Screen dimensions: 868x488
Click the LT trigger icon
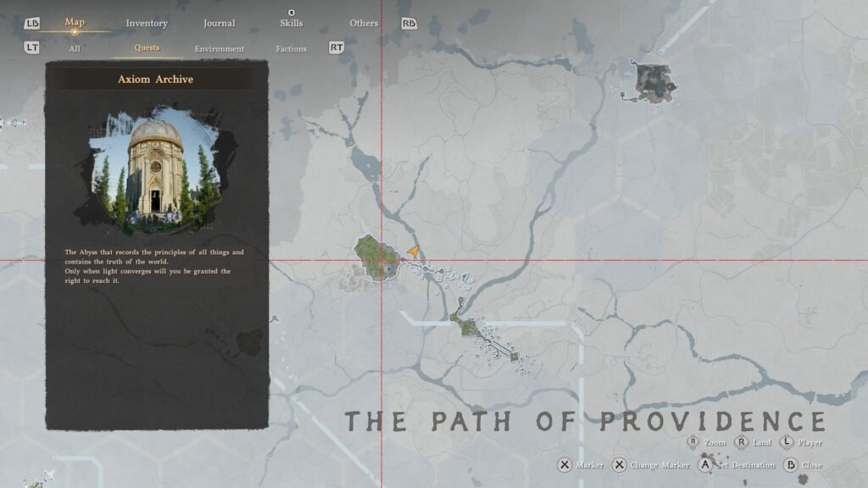(x=32, y=47)
